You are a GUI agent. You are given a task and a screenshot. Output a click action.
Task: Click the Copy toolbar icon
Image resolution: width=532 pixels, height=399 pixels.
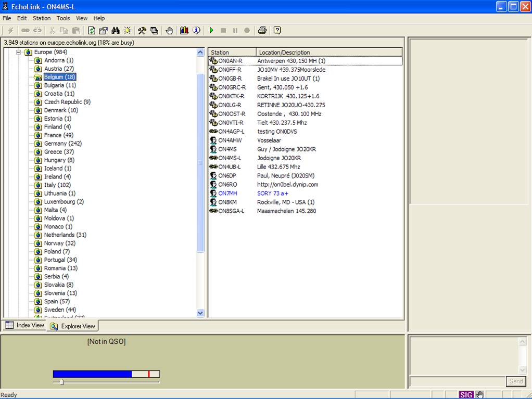point(64,31)
